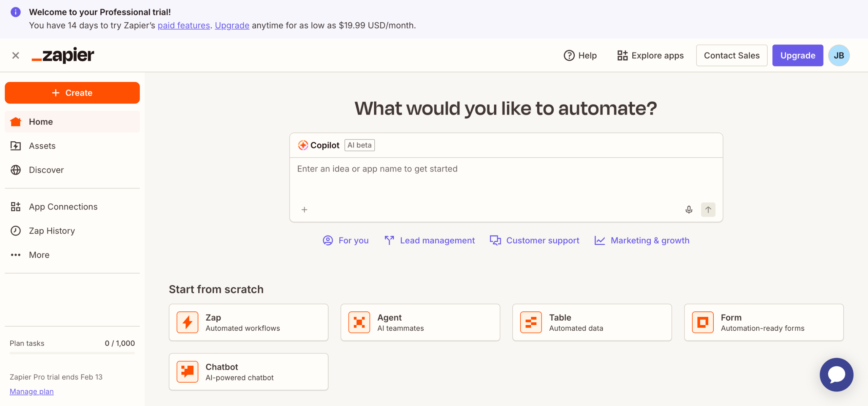Screen dimensions: 868x406
Task: Select the Customer support suggestion tab
Action: 534,240
